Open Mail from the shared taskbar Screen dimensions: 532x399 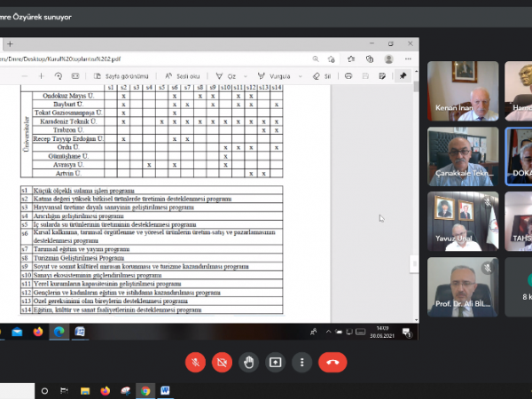click(17, 332)
